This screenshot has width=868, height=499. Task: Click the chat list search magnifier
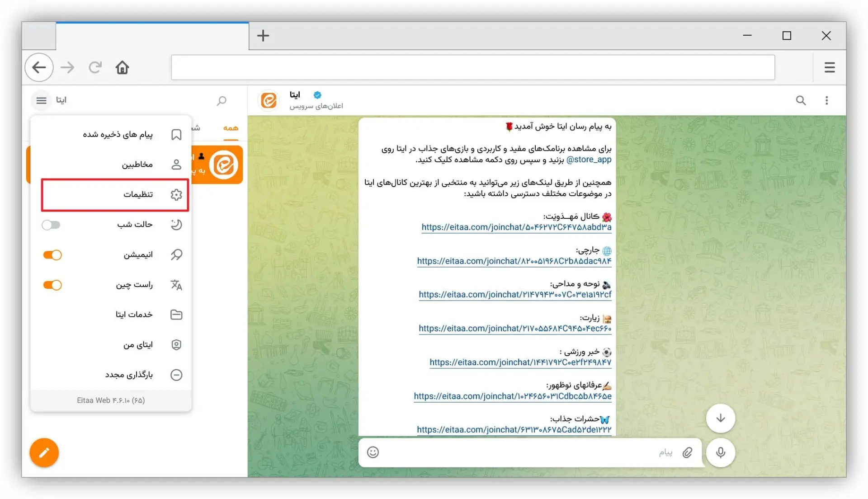[x=222, y=100]
